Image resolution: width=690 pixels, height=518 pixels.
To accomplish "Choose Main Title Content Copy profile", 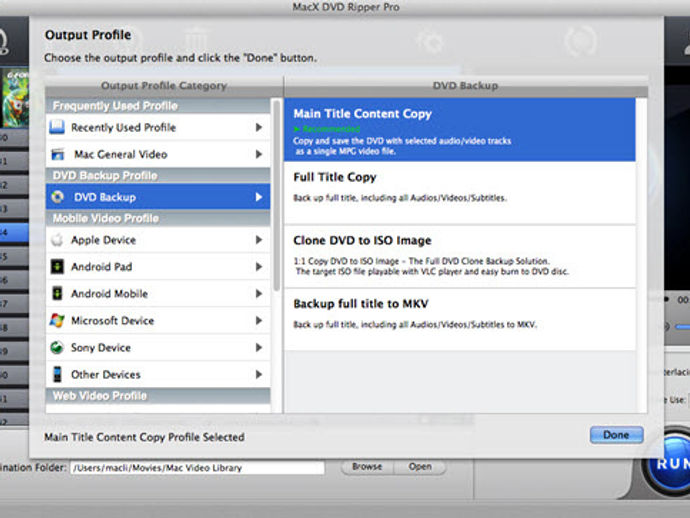I will pos(460,130).
